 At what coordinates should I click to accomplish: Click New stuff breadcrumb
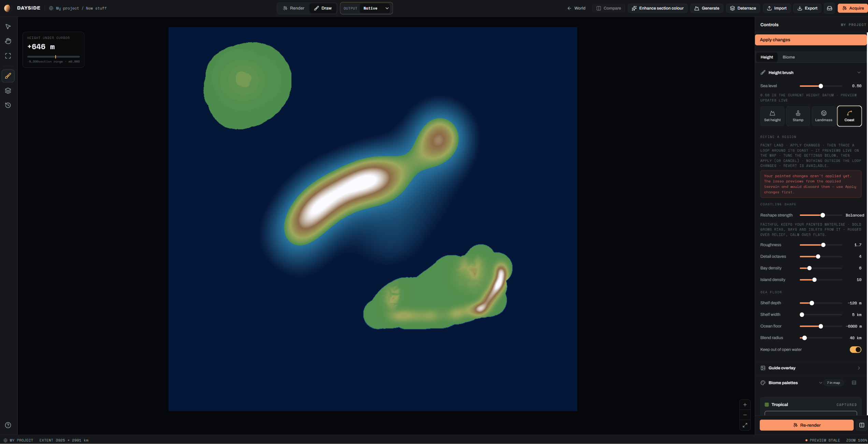[96, 8]
